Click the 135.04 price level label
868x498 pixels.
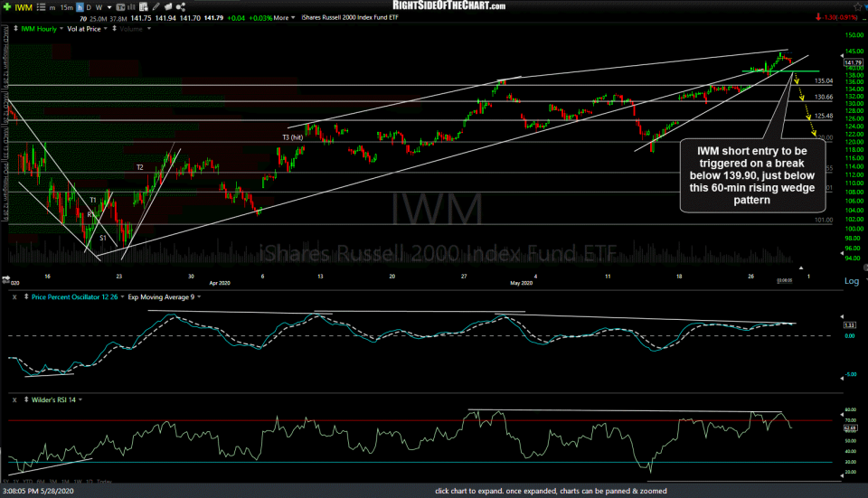[824, 80]
